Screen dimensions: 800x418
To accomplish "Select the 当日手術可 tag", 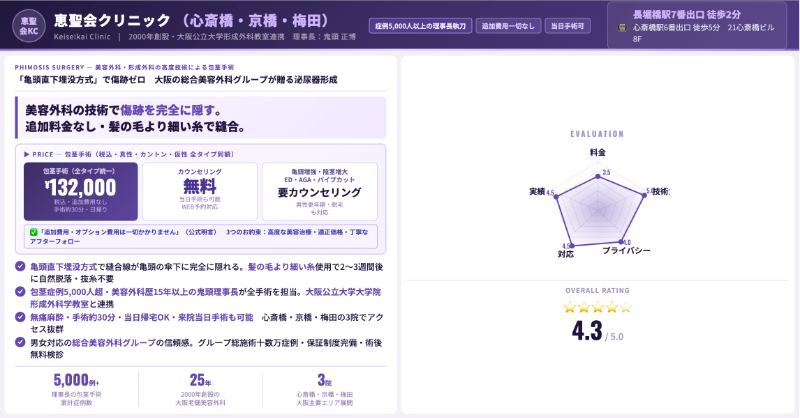I will pyautogui.click(x=569, y=25).
